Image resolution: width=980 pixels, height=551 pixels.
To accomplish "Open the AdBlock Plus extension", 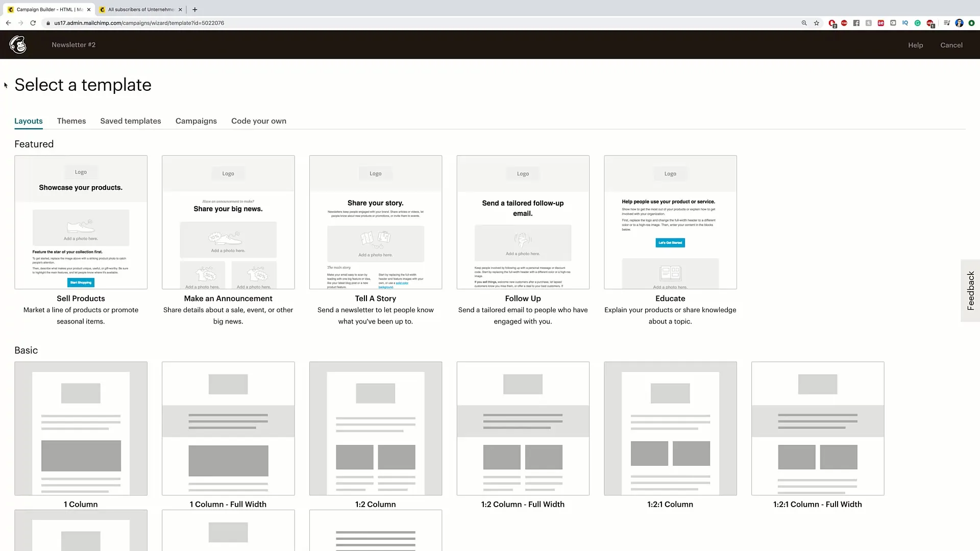I will pyautogui.click(x=930, y=23).
